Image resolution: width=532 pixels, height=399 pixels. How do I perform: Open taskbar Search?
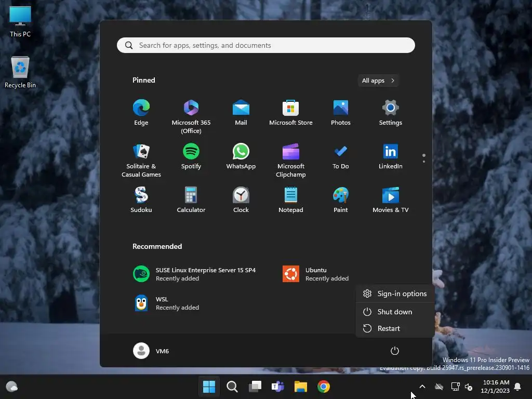tap(232, 387)
